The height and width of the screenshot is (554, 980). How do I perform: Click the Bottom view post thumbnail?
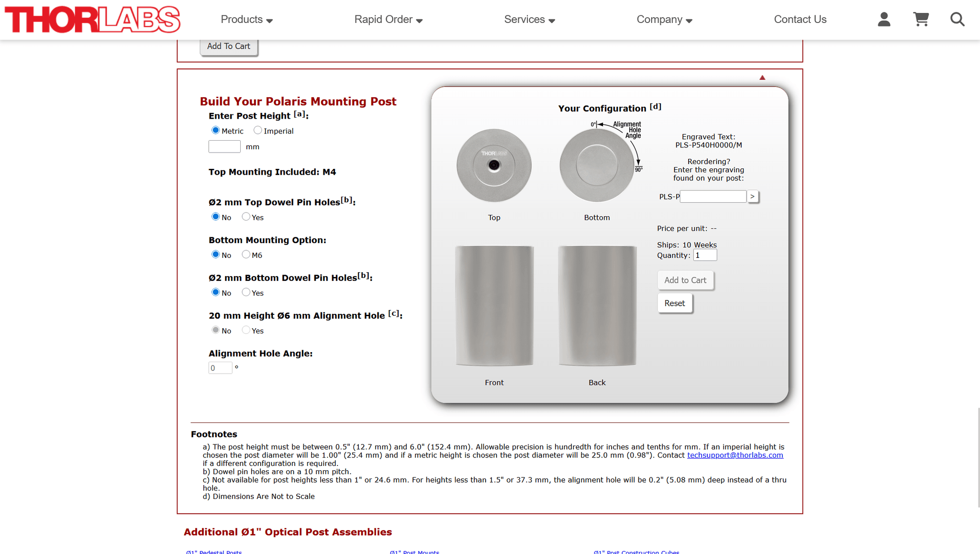tap(597, 166)
